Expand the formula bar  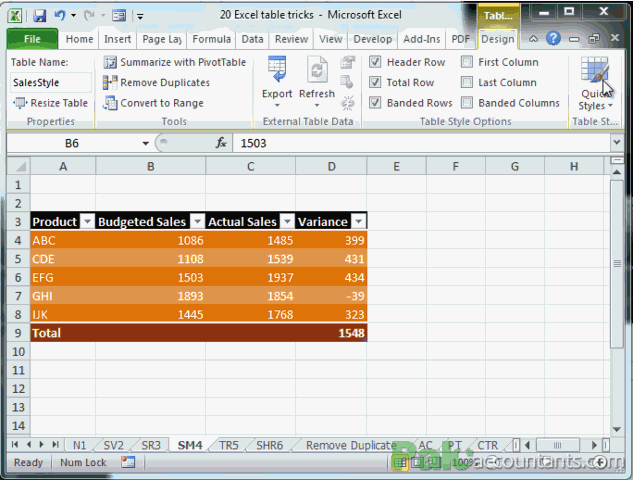[x=616, y=143]
